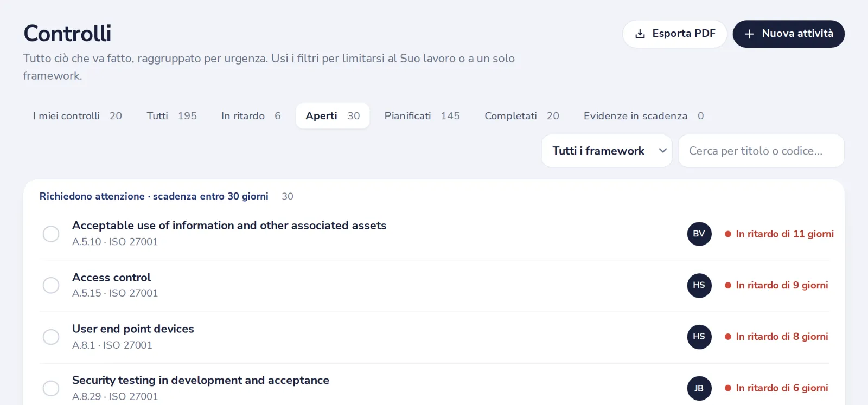Open the Acceptable use of information control
Screen dimensions: 868x405
click(x=229, y=226)
